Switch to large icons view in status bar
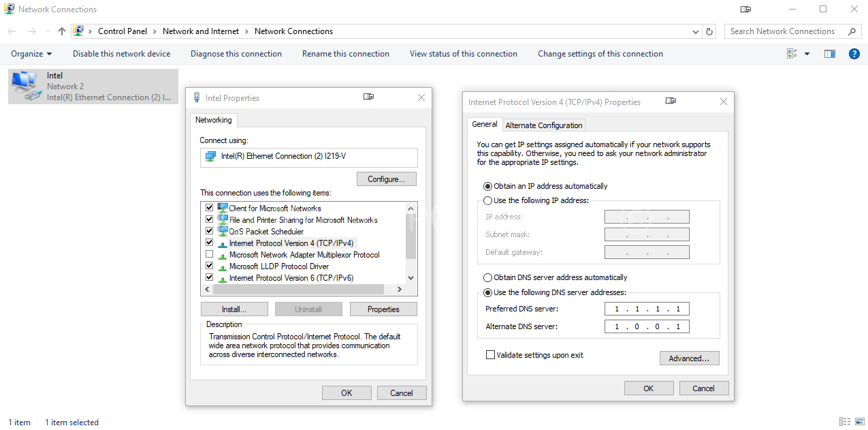This screenshot has height=430, width=868. pyautogui.click(x=858, y=422)
